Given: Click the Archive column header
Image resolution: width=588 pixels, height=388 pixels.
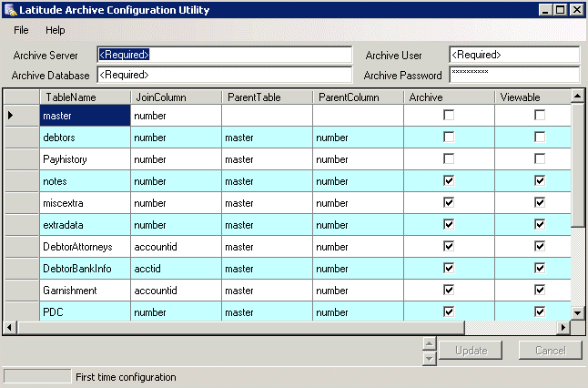Looking at the screenshot, I should coord(450,97).
